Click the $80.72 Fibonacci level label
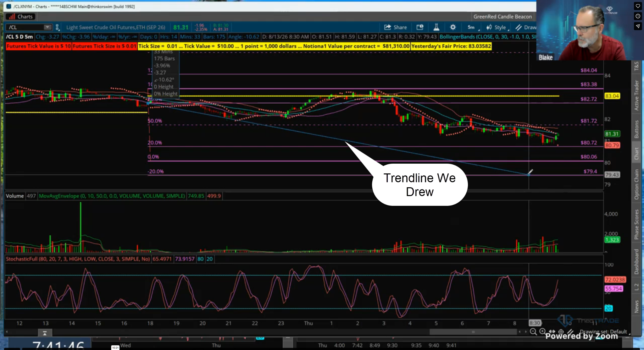 click(x=589, y=143)
